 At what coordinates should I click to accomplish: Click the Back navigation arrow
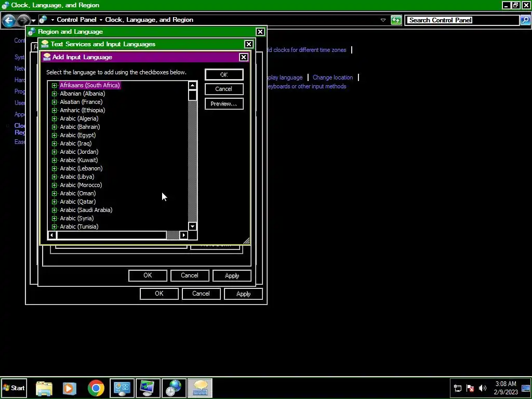(x=9, y=20)
